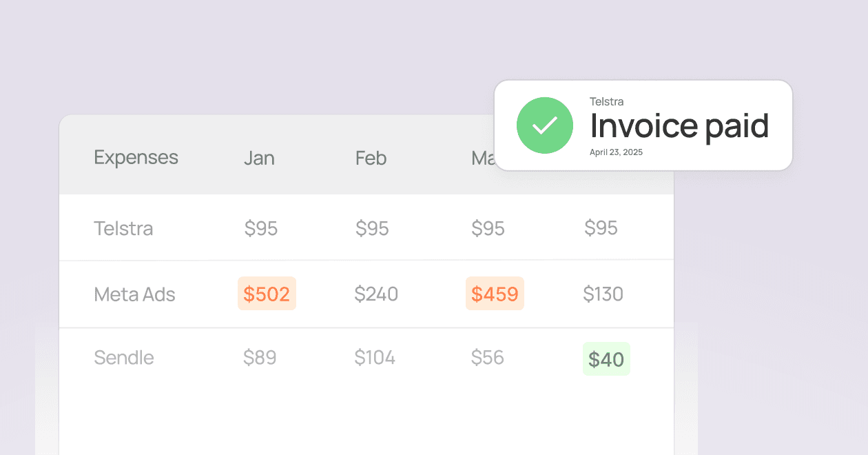The image size is (868, 455).
Task: Select the Jan column header
Action: [260, 159]
